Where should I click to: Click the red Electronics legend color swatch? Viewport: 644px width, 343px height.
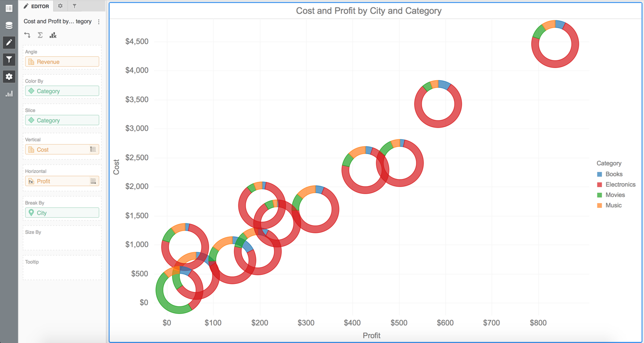(600, 185)
